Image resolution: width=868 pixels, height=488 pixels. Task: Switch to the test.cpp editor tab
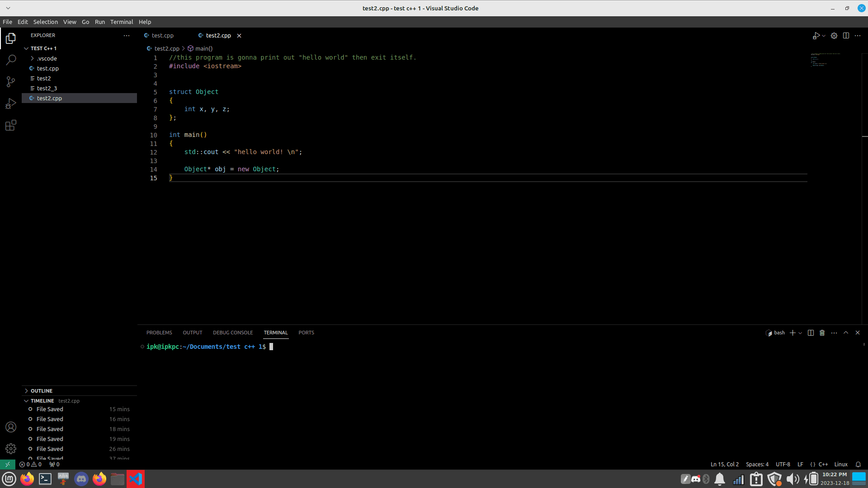(x=163, y=36)
